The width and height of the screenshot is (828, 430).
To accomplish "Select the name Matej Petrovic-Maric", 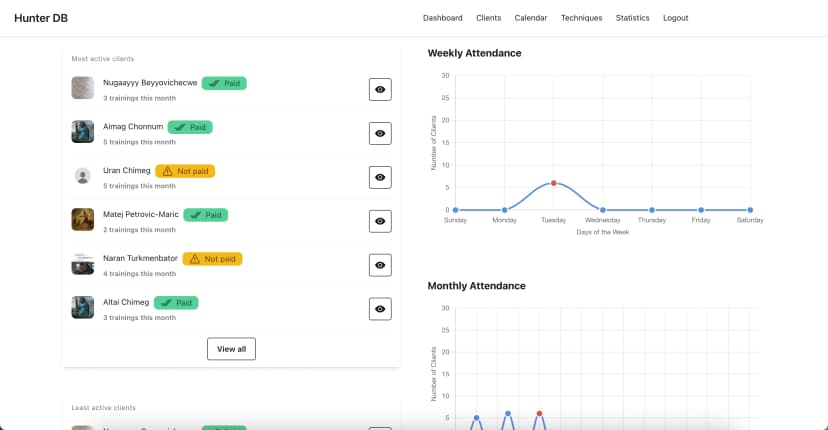I will pyautogui.click(x=141, y=214).
